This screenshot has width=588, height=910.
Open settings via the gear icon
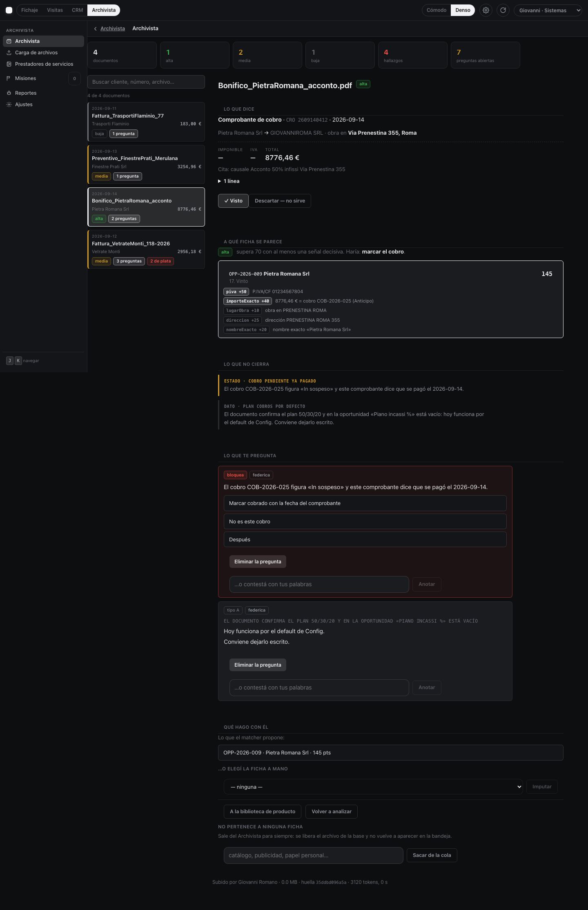(x=486, y=10)
